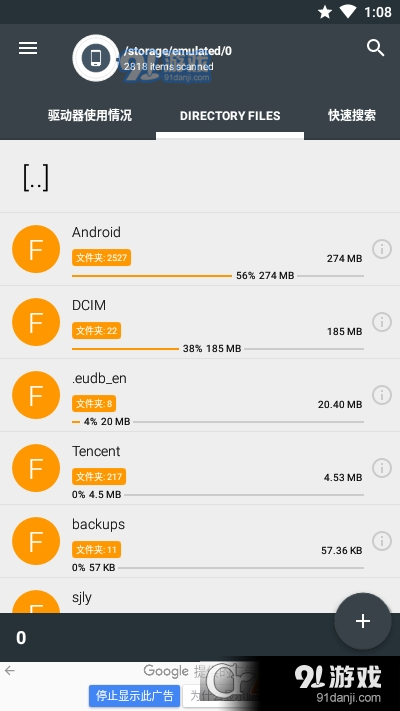Click the Android 56% usage bar
This screenshot has width=400, height=711.
pos(218,276)
